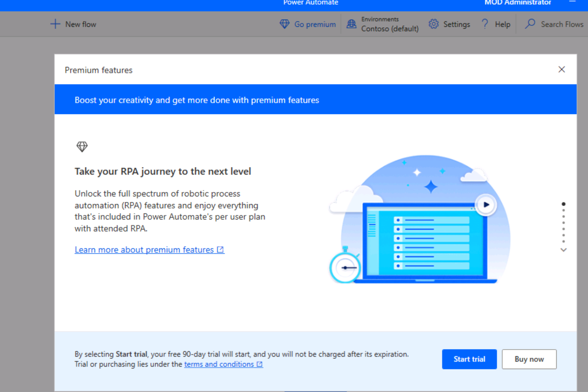Viewport: 588px width, 392px height.
Task: Open Power Automate Settings via gear icon
Action: [433, 23]
